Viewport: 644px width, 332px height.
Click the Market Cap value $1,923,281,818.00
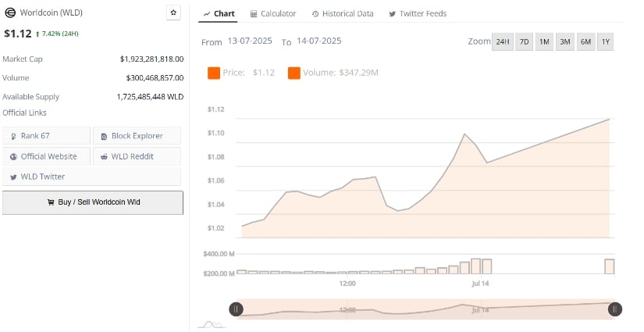(x=151, y=59)
